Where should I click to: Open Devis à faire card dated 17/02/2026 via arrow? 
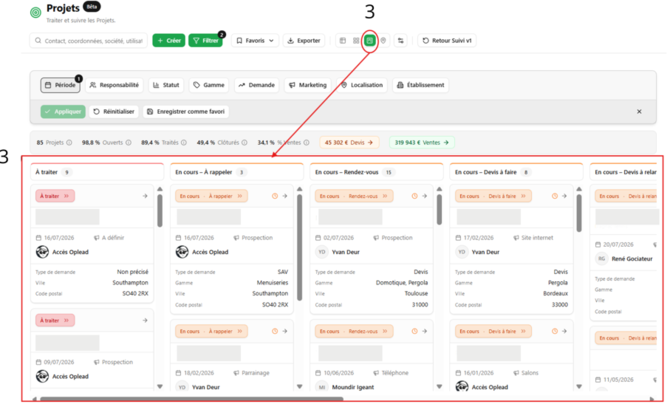click(564, 196)
